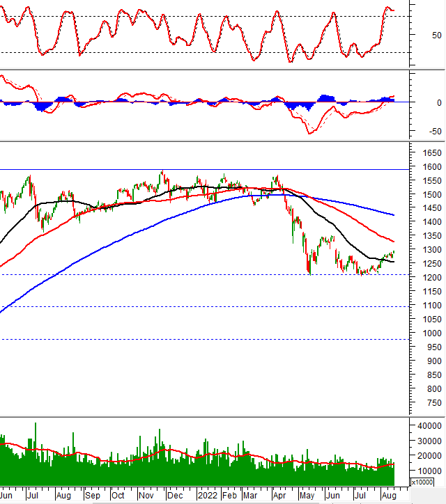Click the Sep label on the time axis

click(93, 496)
